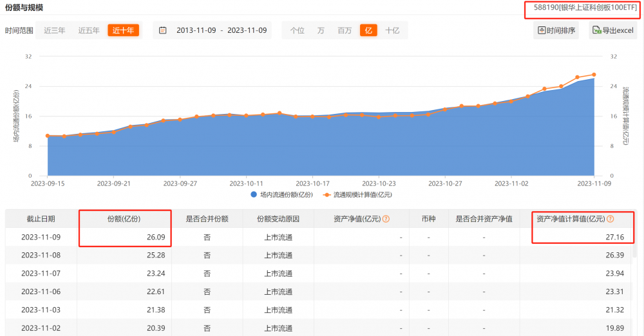Click x-axis label 2023-10-23
This screenshot has width=644, height=336.
point(379,183)
